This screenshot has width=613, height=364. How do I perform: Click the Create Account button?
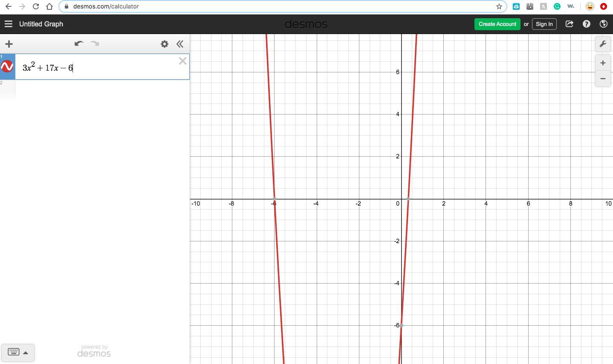tap(497, 24)
